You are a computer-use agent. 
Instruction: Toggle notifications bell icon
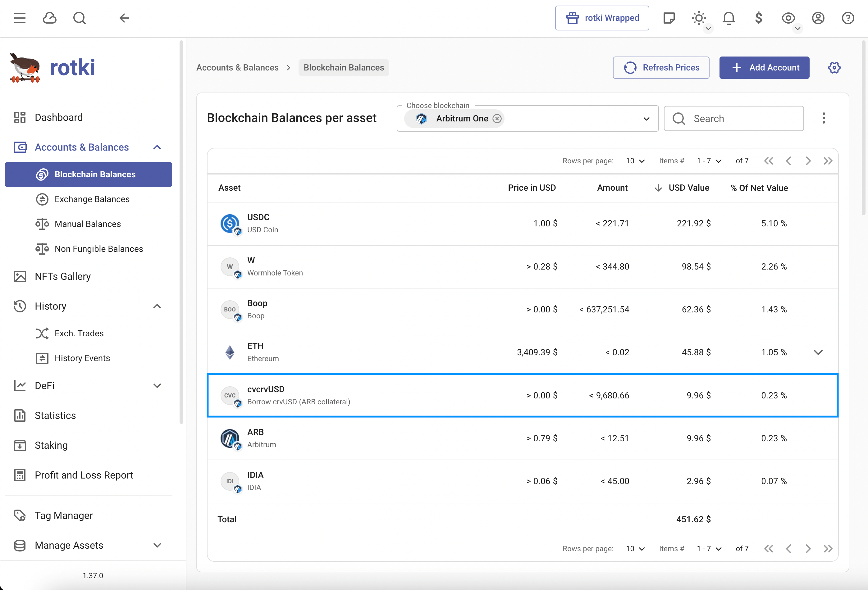(x=729, y=18)
